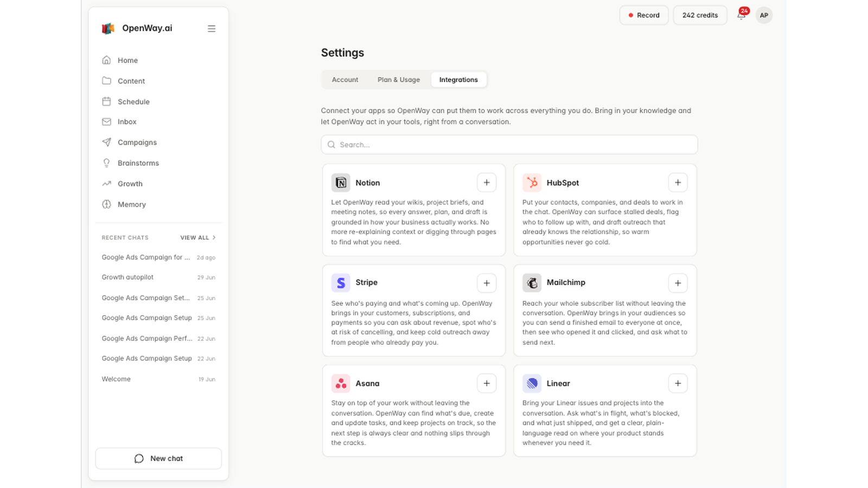
Task: Switch to the Plan & Usage tab
Action: click(399, 80)
